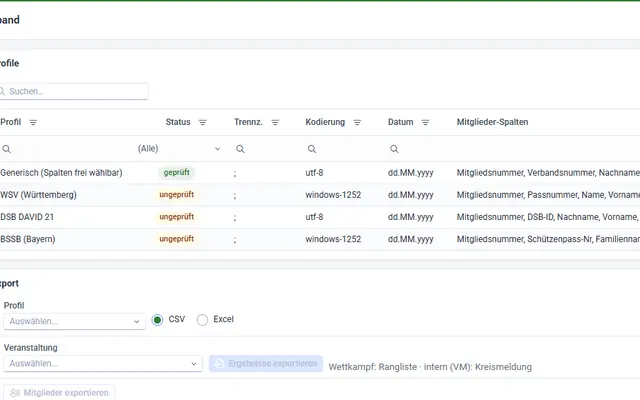Click dd.MM.yyyy in the BSSB row
The width and height of the screenshot is (640, 400).
[x=411, y=239]
